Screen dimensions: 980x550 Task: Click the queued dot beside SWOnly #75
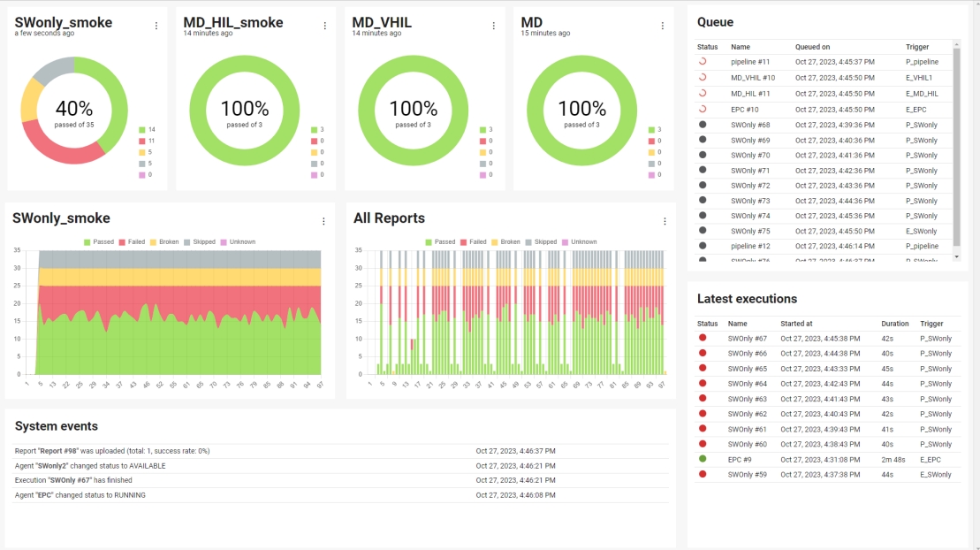coord(703,230)
